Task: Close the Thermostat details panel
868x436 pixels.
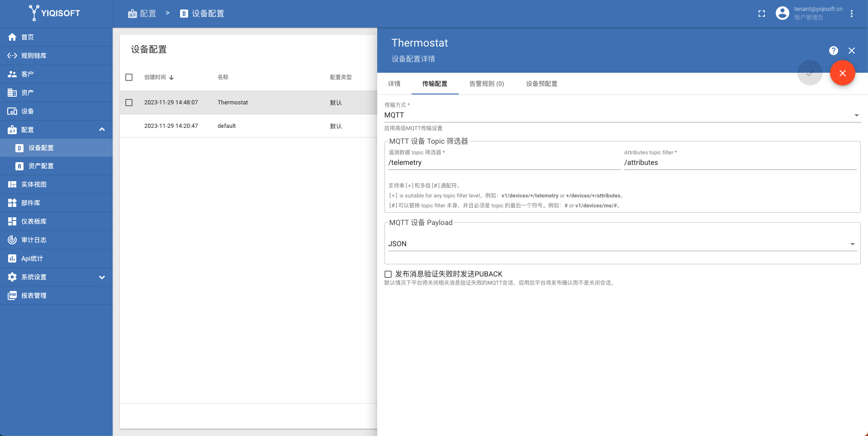Action: [852, 51]
